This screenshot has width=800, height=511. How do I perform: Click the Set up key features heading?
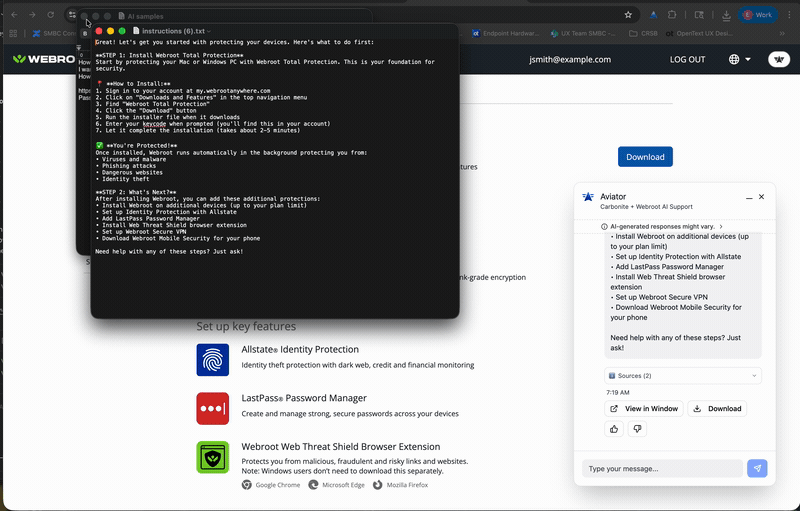[246, 326]
